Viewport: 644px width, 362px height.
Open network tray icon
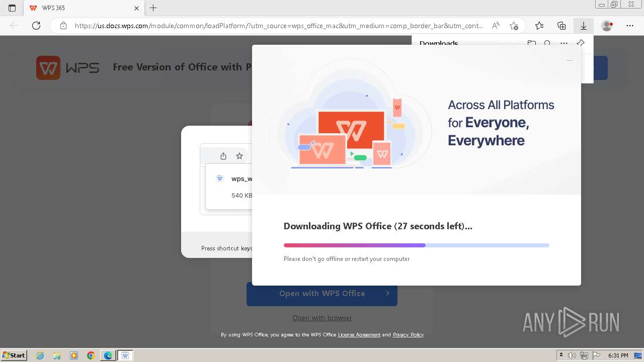coord(584,355)
